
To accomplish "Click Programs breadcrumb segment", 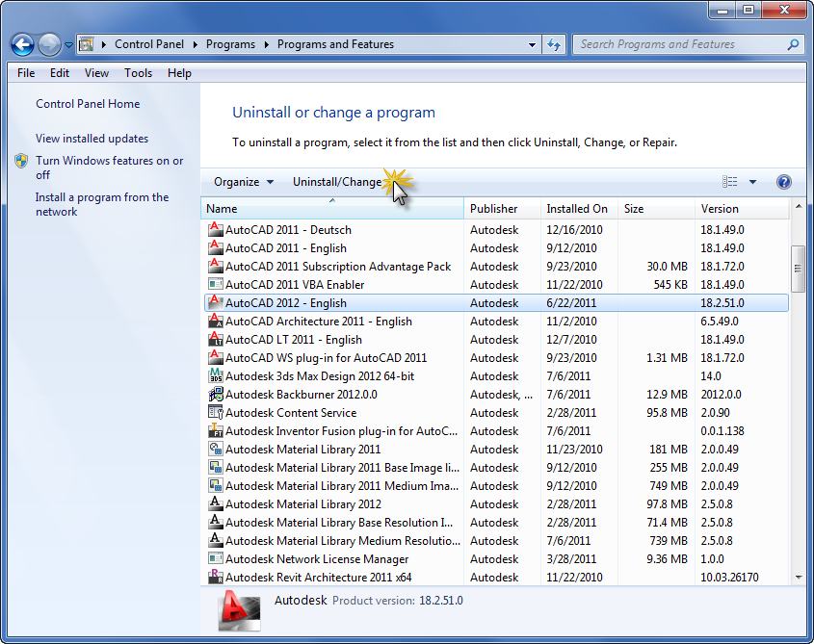I will [230, 44].
